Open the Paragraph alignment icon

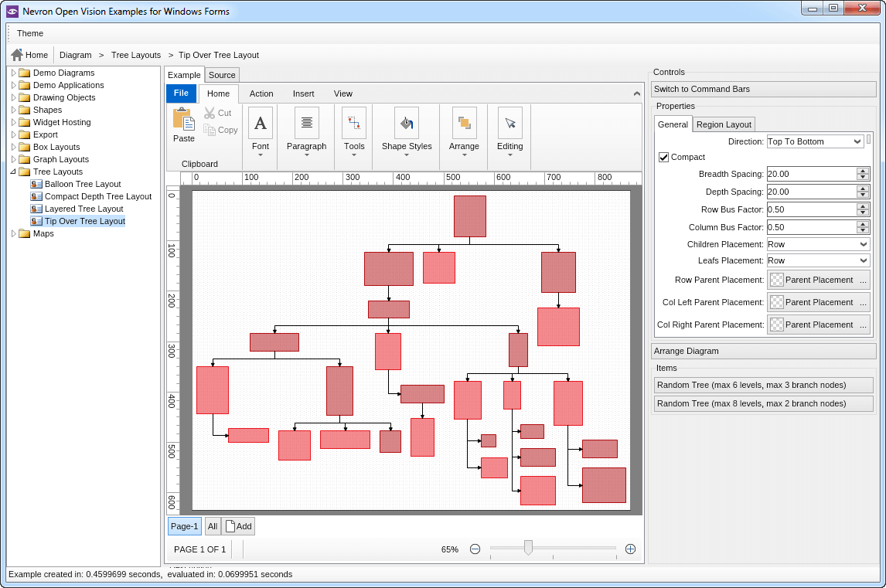(x=307, y=123)
